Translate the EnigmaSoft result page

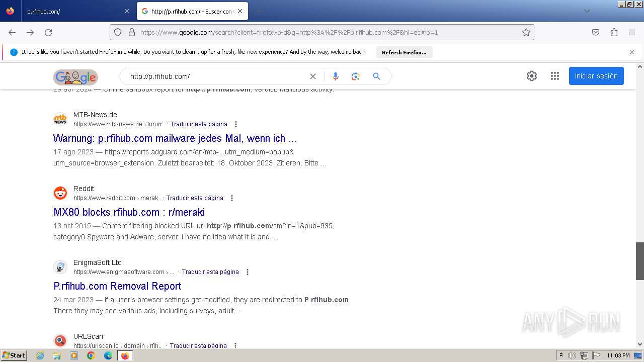pyautogui.click(x=210, y=272)
